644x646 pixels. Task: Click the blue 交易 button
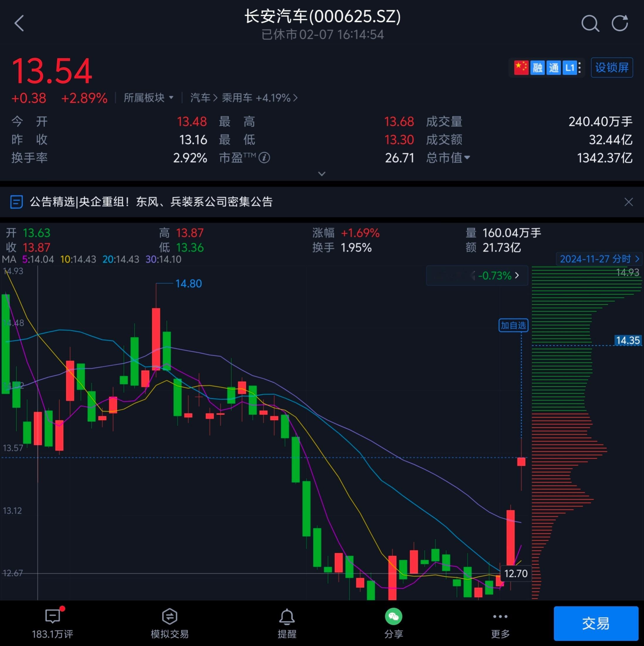[x=596, y=624]
